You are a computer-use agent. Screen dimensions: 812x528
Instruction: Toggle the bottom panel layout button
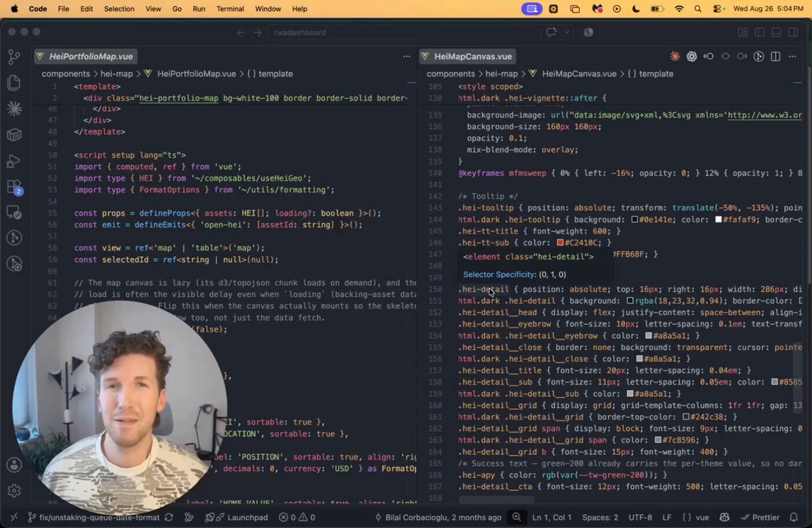777,32
